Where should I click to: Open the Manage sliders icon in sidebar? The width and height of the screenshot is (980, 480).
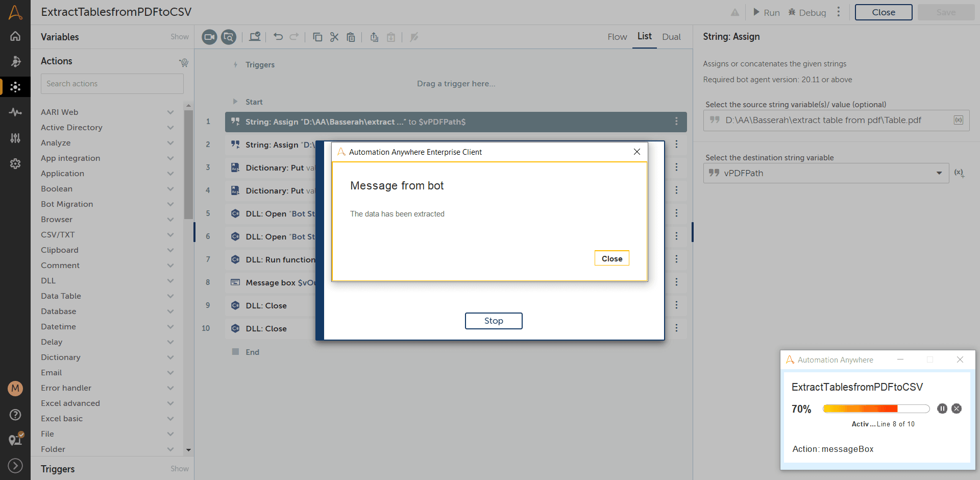[x=15, y=138]
